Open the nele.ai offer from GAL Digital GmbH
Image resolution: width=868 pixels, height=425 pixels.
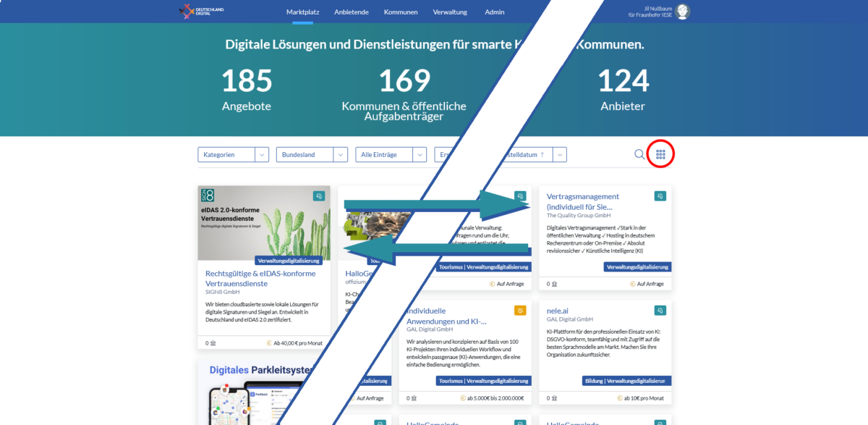pyautogui.click(x=557, y=311)
